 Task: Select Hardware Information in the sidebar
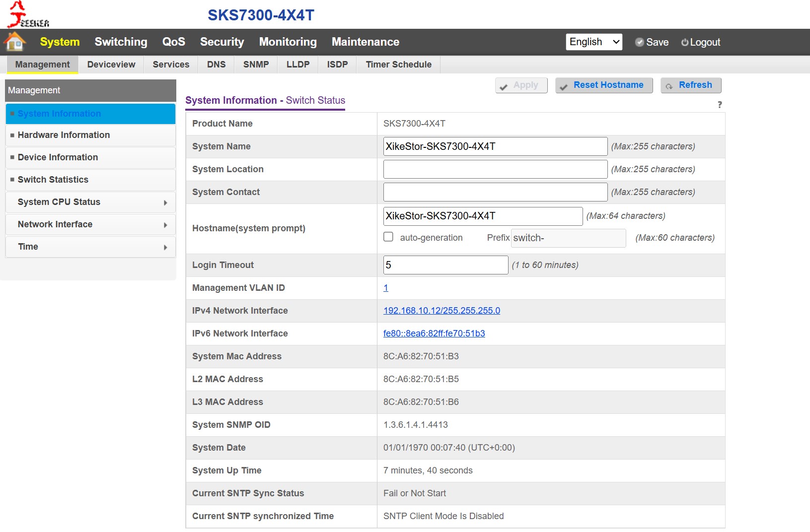[90, 135]
